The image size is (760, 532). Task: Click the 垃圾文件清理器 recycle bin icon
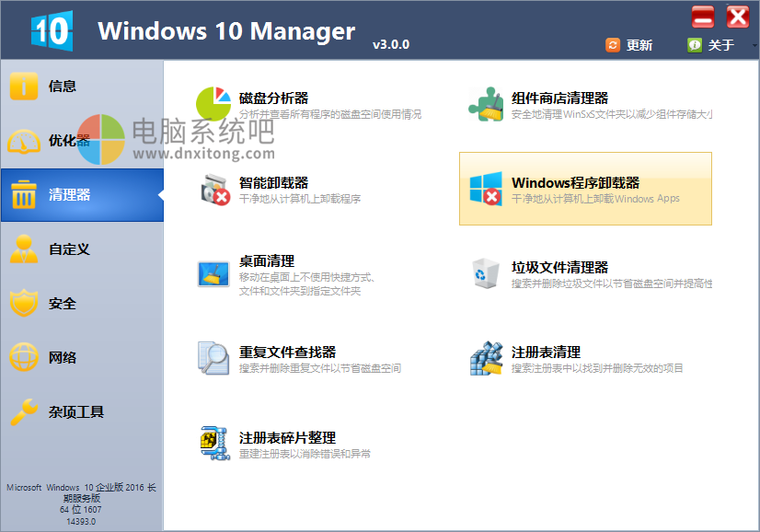point(486,273)
